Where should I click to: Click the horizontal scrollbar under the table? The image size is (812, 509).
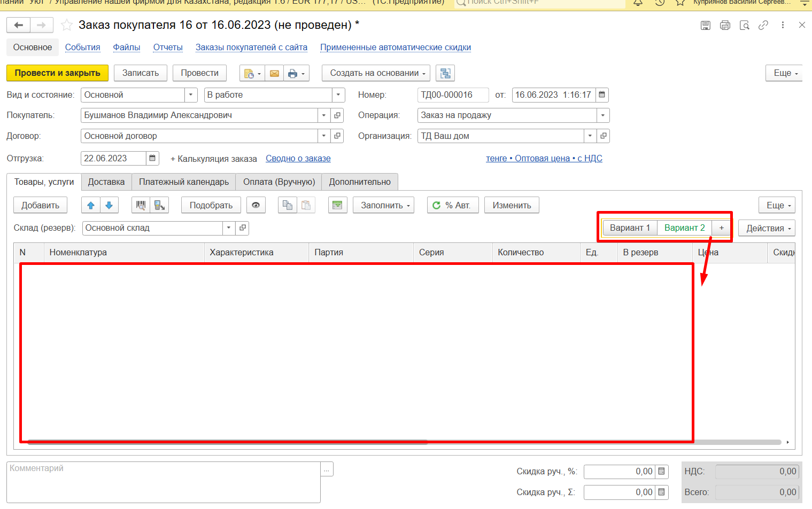coord(588,442)
